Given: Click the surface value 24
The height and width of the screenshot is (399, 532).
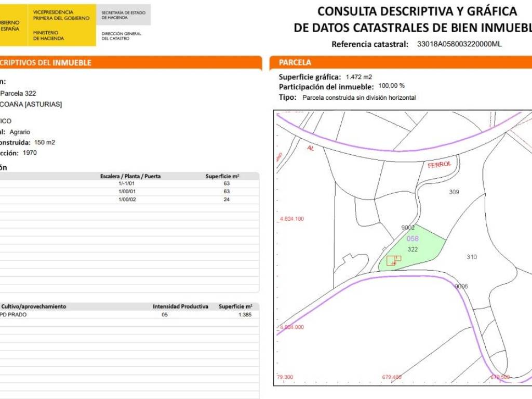Looking at the screenshot, I should (227, 199).
